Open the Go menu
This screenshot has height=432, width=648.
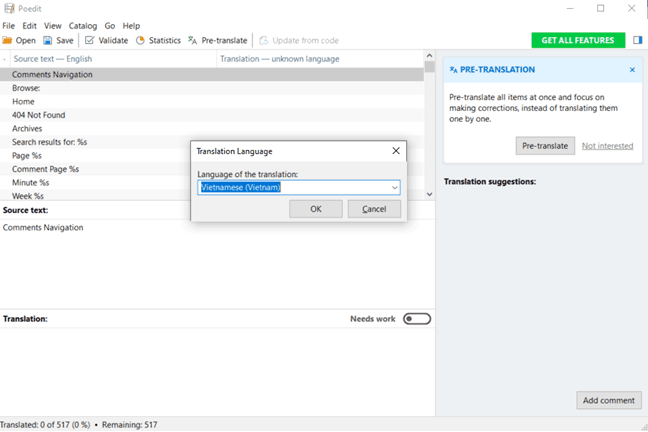pyautogui.click(x=110, y=26)
